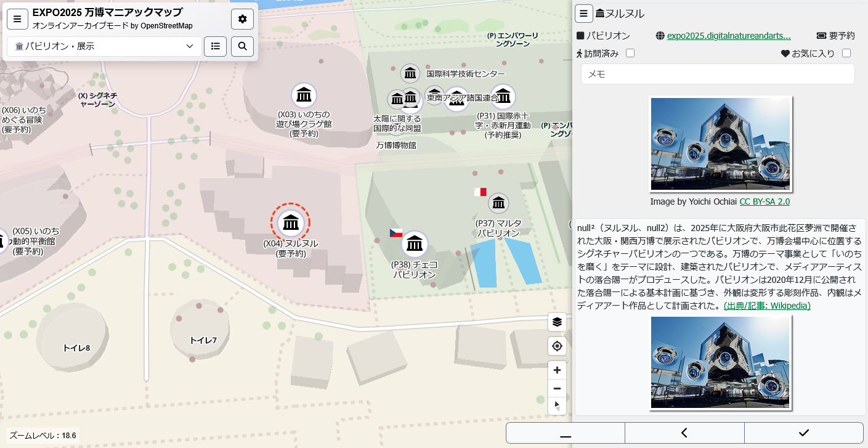Click the トイレ8 building label
This screenshot has width=868, height=448.
coord(76,348)
